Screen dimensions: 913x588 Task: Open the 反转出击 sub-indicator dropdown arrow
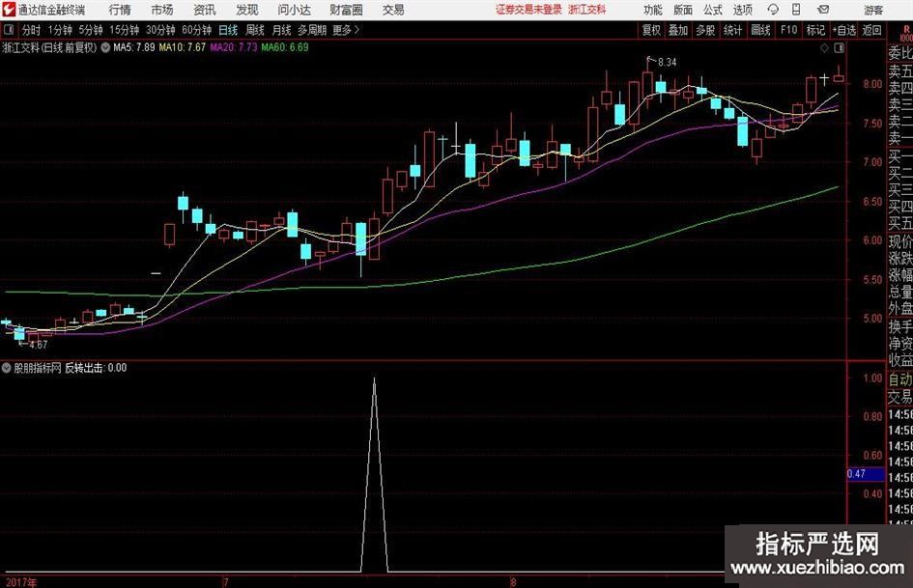tap(7, 367)
